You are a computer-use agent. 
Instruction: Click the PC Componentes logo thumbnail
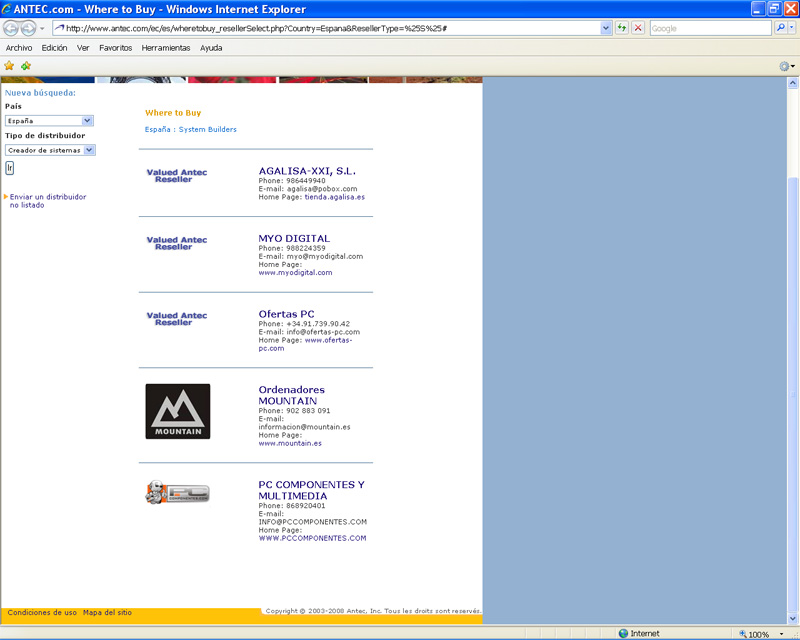coord(178,493)
